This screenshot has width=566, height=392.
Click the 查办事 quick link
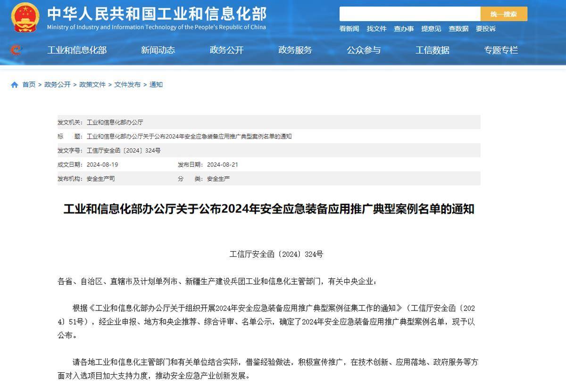[404, 29]
